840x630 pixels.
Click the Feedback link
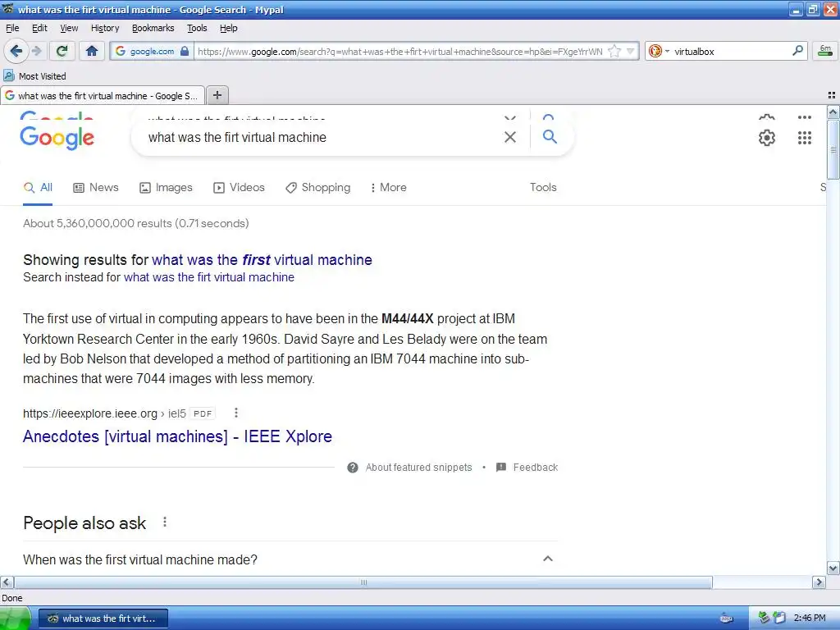pos(527,468)
